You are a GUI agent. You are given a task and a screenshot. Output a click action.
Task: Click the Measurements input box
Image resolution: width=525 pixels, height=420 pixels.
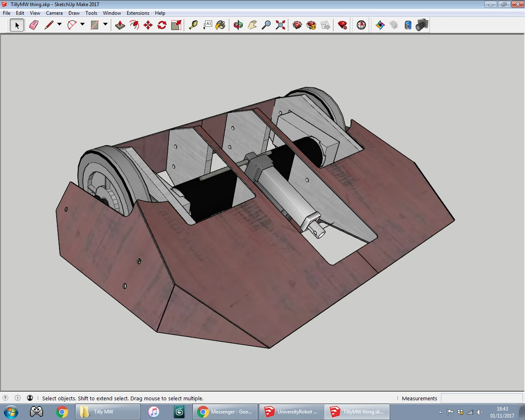pyautogui.click(x=482, y=398)
